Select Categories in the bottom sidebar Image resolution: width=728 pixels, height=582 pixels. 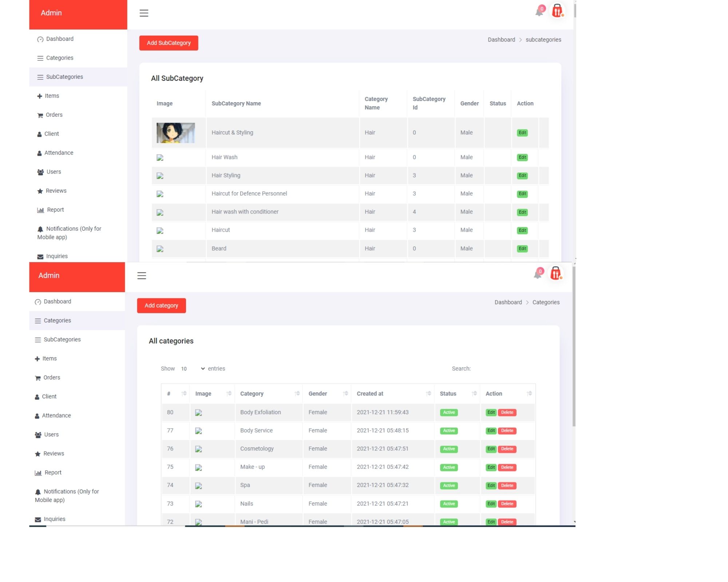click(57, 320)
